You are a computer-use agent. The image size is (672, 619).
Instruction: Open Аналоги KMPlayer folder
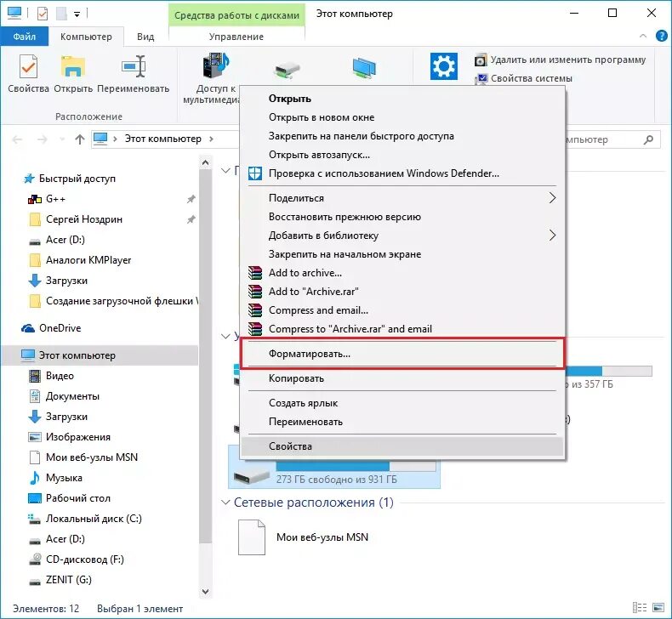pos(88,260)
